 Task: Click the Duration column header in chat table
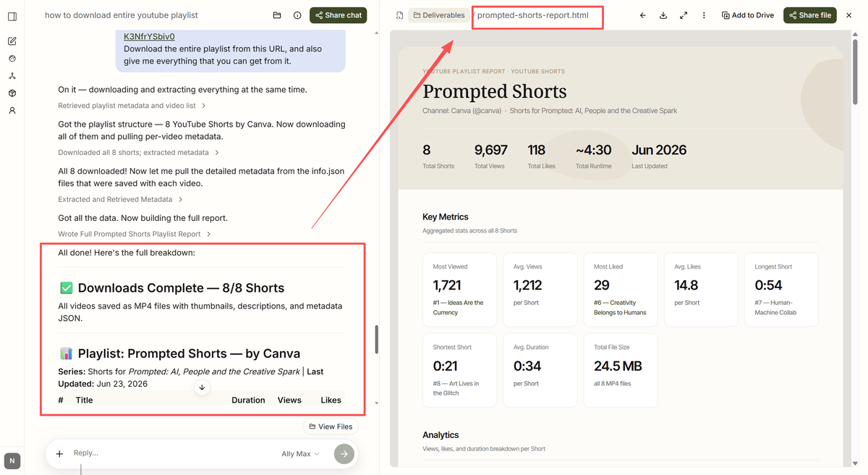(x=248, y=400)
